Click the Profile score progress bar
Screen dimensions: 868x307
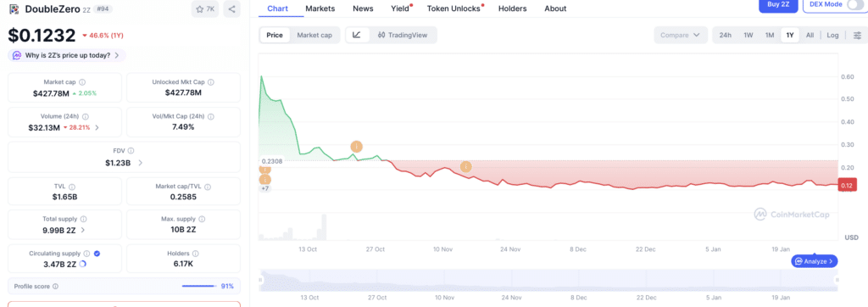click(198, 287)
